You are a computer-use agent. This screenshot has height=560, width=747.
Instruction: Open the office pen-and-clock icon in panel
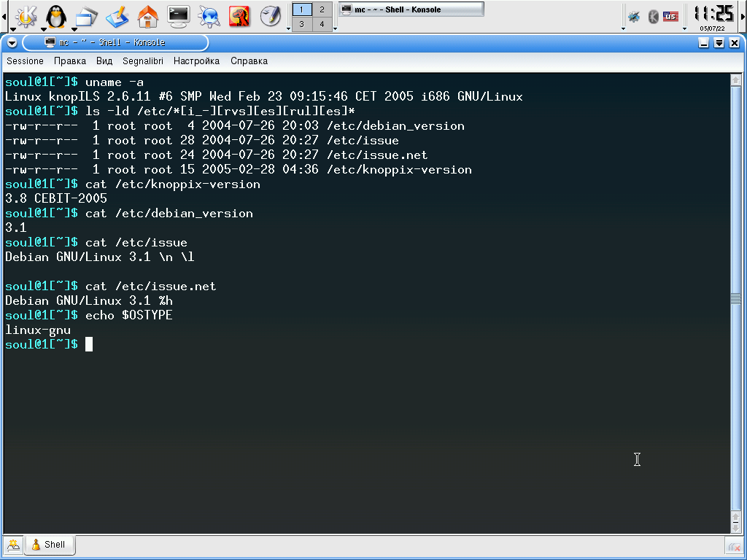pos(270,16)
